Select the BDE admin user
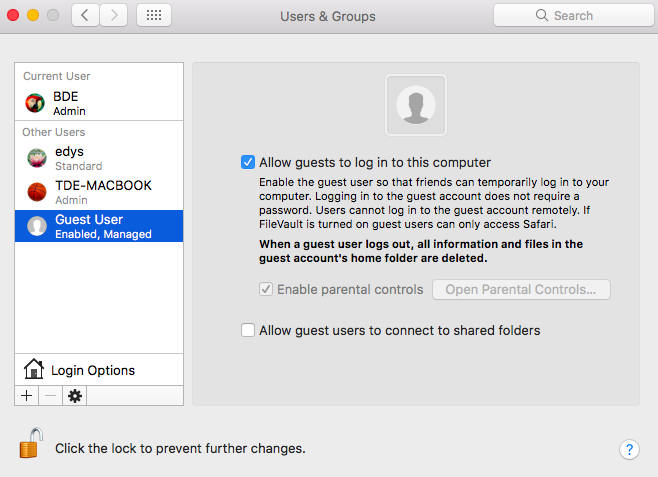This screenshot has height=477, width=658. 99,103
